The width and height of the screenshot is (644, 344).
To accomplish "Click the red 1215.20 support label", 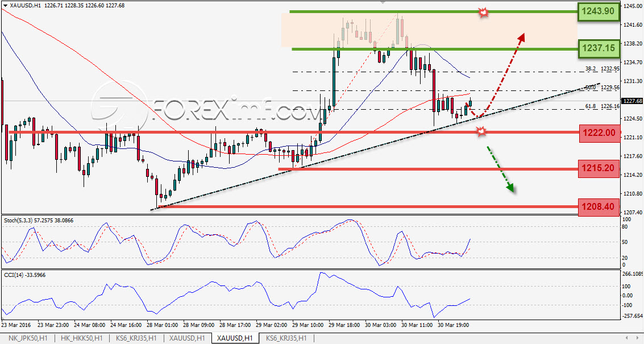I will (x=598, y=168).
